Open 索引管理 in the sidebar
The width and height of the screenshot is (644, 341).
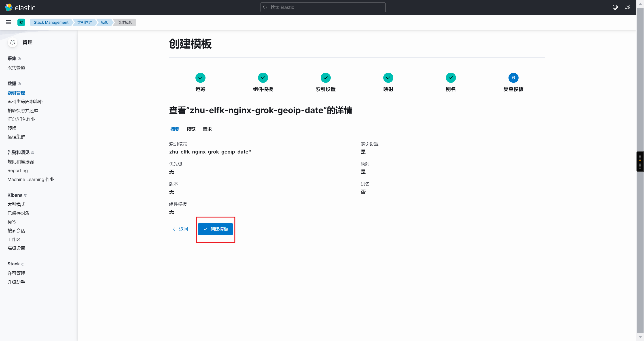[16, 93]
